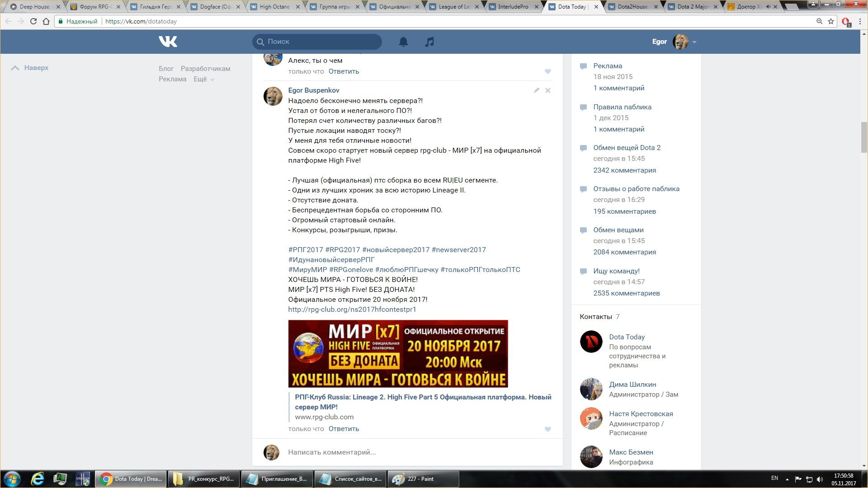Open Chrome three-dot menu
Screen dimensions: 868x488
click(x=860, y=21)
